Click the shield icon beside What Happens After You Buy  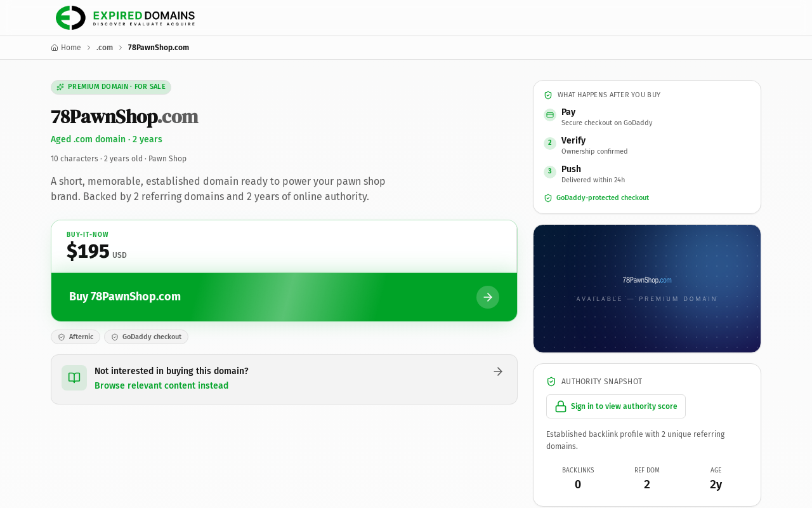(548, 95)
